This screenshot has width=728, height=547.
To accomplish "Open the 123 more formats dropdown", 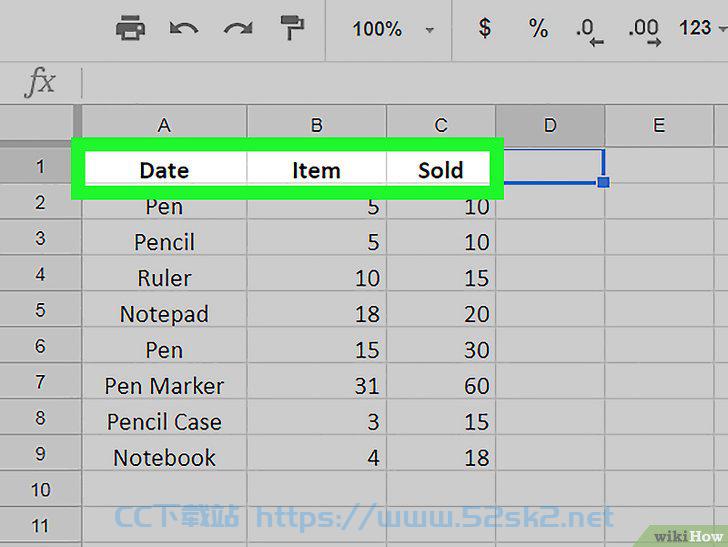I will pyautogui.click(x=702, y=28).
